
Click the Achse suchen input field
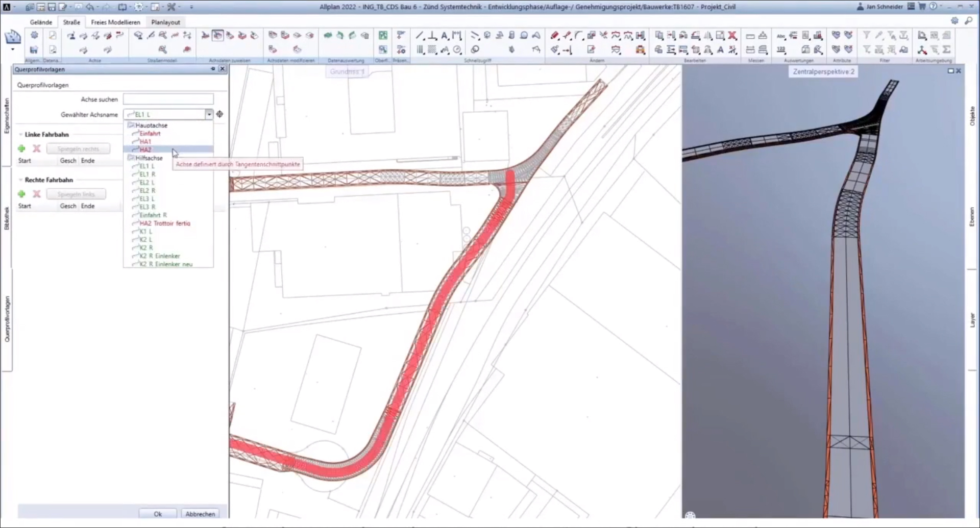pos(168,99)
